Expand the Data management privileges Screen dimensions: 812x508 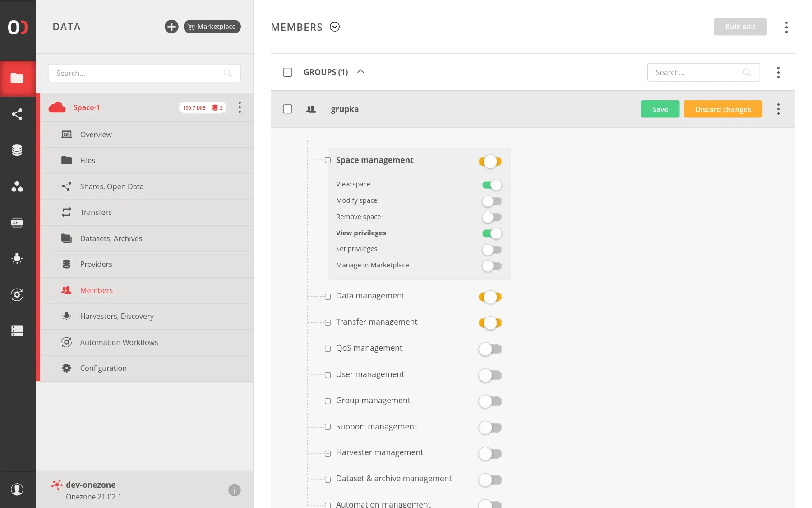click(328, 297)
